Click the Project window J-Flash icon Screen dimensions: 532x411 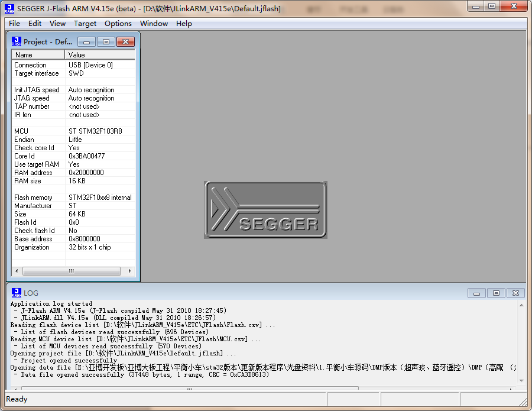17,41
